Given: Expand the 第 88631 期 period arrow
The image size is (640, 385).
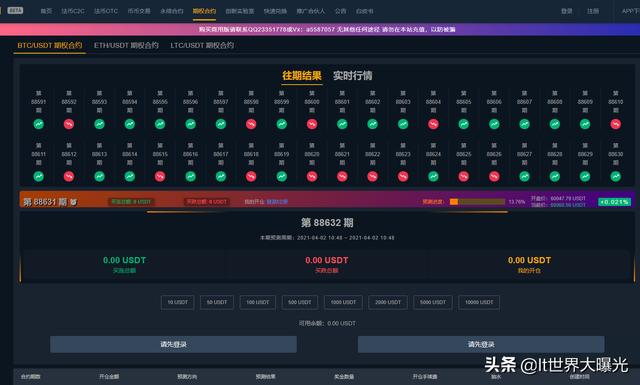Looking at the screenshot, I should point(73,202).
